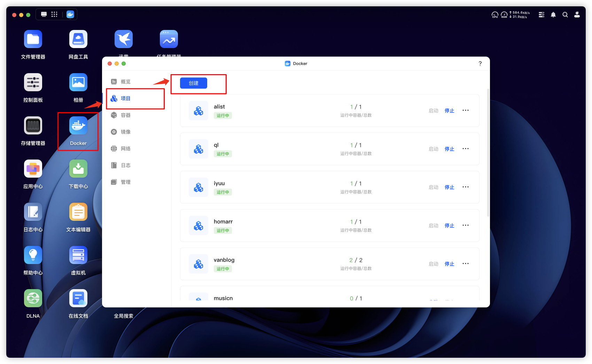Screen dimensions: 592x364
Task: Open the musicn project name
Action: pyautogui.click(x=223, y=298)
